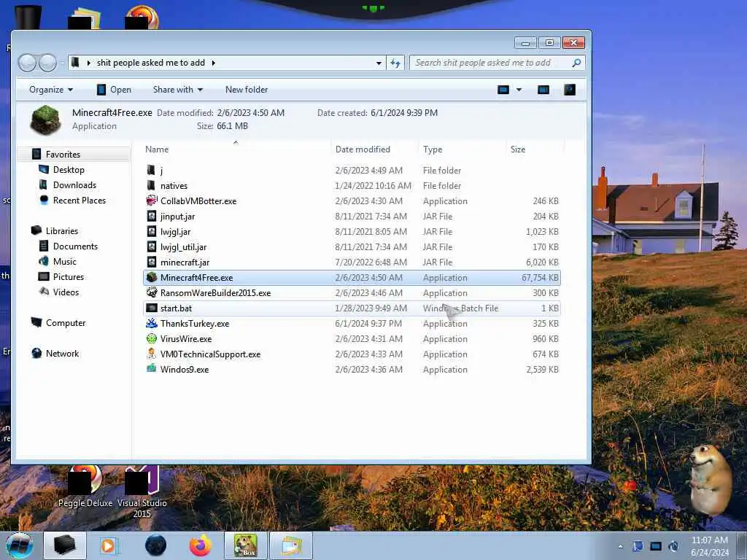747x560 pixels.
Task: Expand the view options dropdown arrow
Action: (x=519, y=90)
